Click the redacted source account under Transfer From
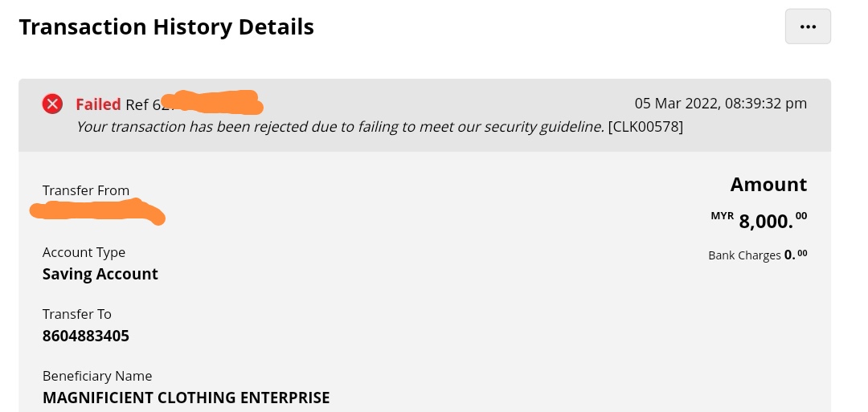The image size is (868, 412). pos(96,213)
